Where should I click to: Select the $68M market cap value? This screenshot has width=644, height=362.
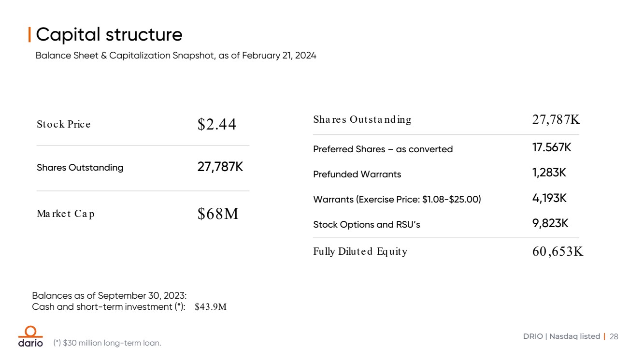pos(218,214)
